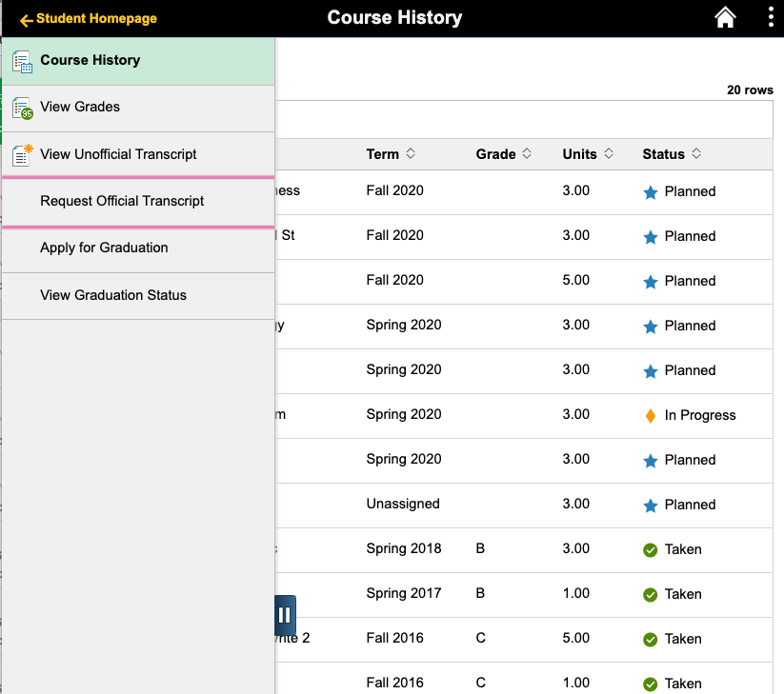The width and height of the screenshot is (784, 694).
Task: Click the Home icon in header
Action: pos(725,18)
